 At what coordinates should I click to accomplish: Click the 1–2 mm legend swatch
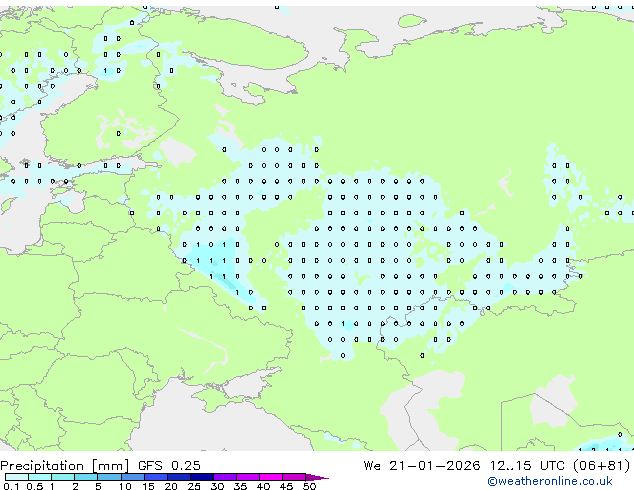click(63, 477)
